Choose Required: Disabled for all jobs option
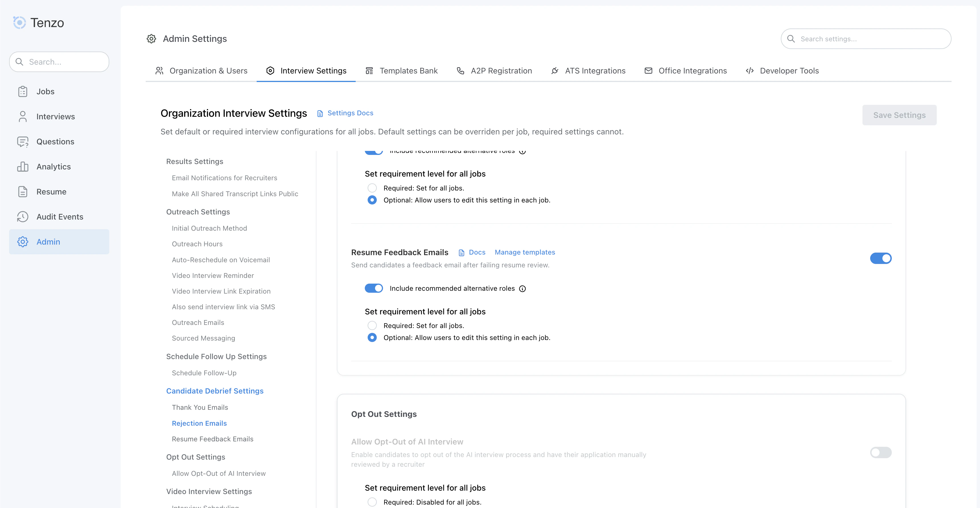 pos(372,502)
